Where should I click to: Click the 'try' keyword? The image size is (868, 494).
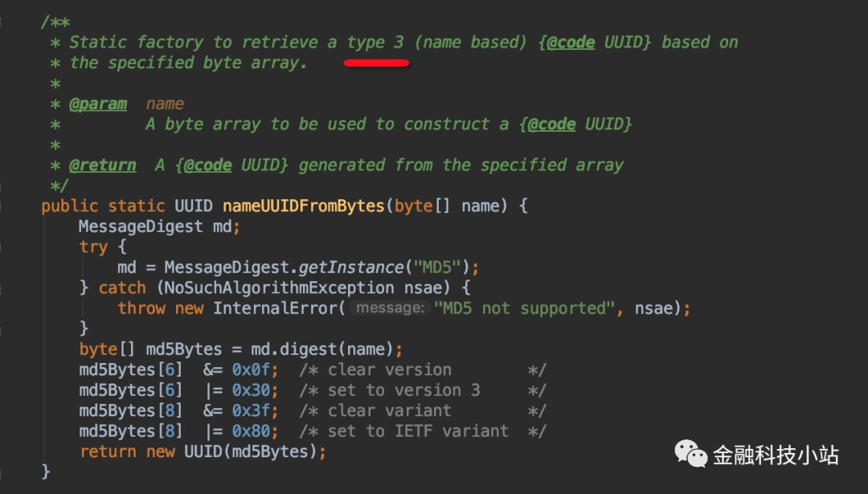click(x=93, y=247)
